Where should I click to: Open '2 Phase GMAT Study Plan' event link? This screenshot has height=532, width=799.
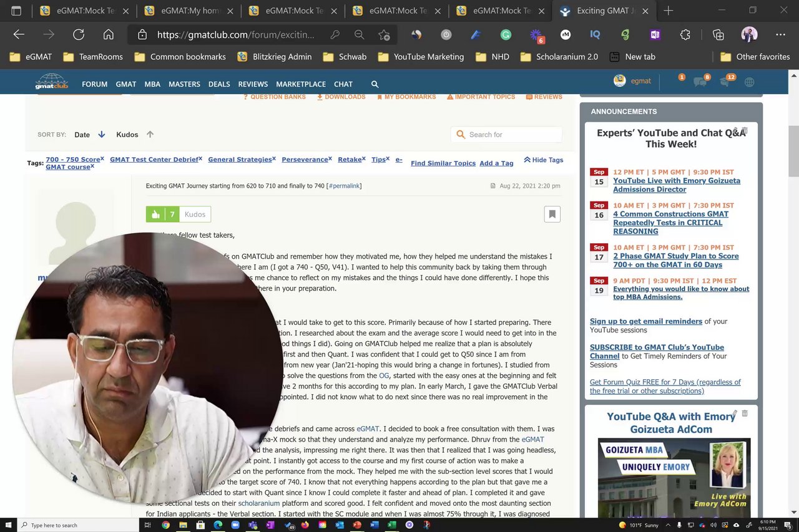point(676,260)
